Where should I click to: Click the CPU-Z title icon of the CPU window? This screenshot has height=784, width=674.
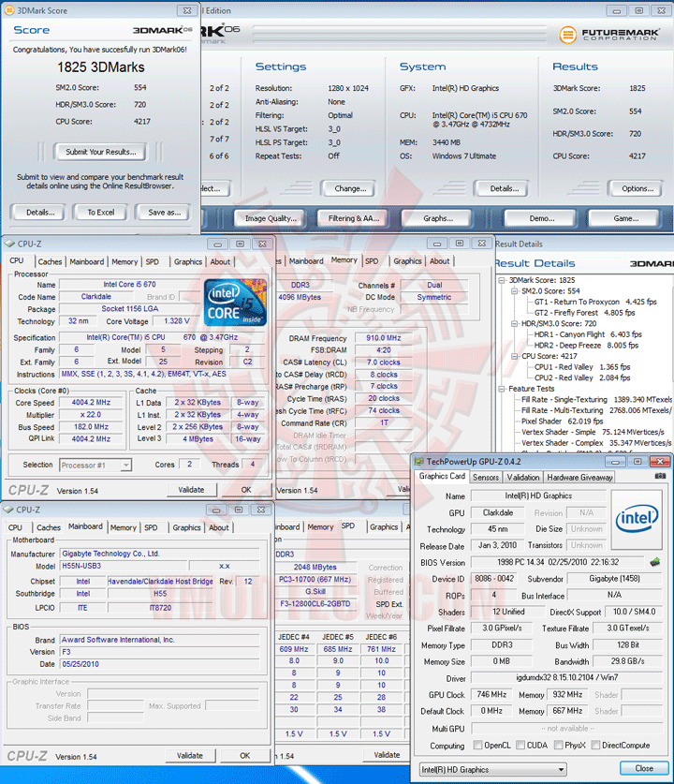coord(9,244)
